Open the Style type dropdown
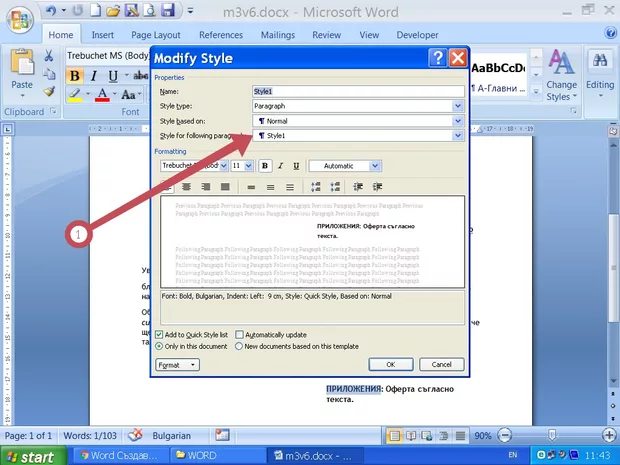The width and height of the screenshot is (620, 465). tap(457, 106)
